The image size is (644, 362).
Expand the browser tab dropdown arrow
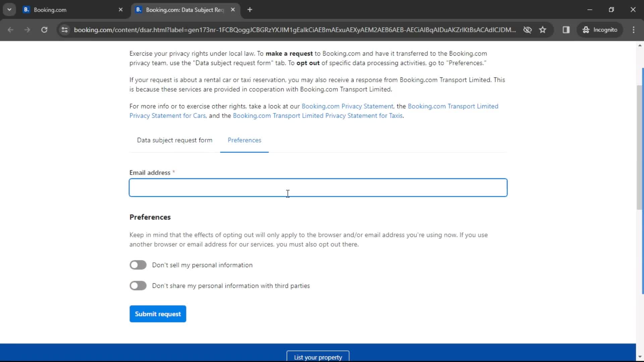[9, 9]
